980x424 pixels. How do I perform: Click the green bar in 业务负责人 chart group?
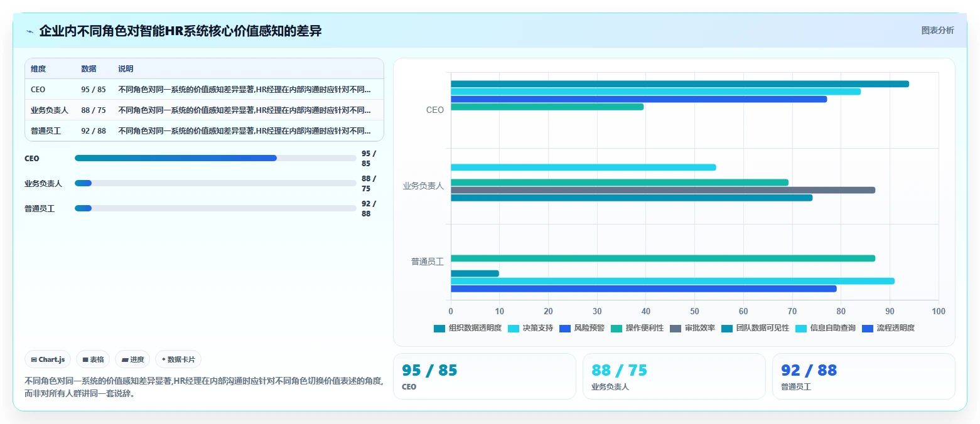(620, 183)
